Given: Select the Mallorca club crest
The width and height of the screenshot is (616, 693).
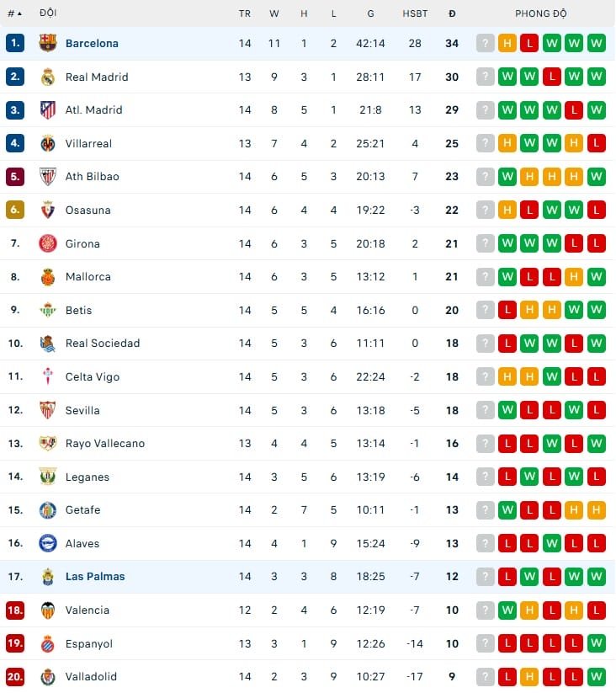Looking at the screenshot, I should [48, 276].
